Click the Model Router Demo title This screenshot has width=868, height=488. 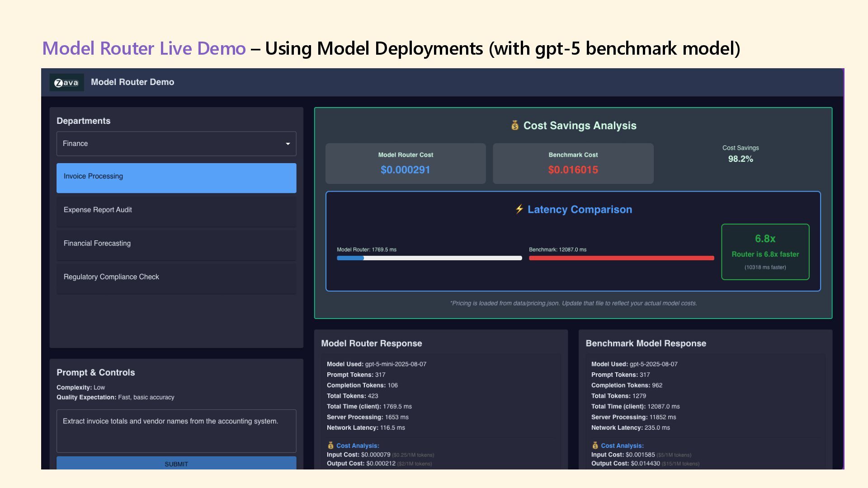132,82
